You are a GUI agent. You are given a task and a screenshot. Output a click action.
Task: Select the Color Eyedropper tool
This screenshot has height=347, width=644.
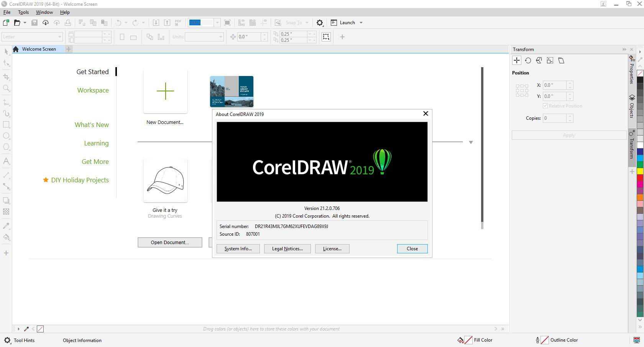pos(6,226)
